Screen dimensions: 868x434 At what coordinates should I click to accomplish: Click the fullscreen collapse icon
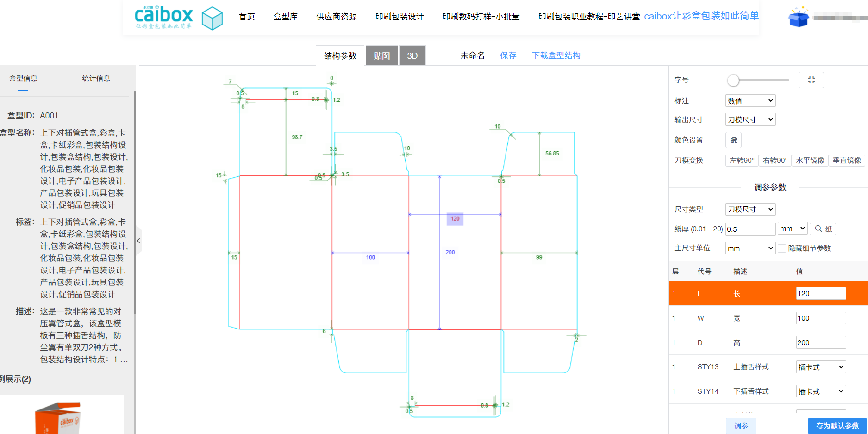[811, 80]
